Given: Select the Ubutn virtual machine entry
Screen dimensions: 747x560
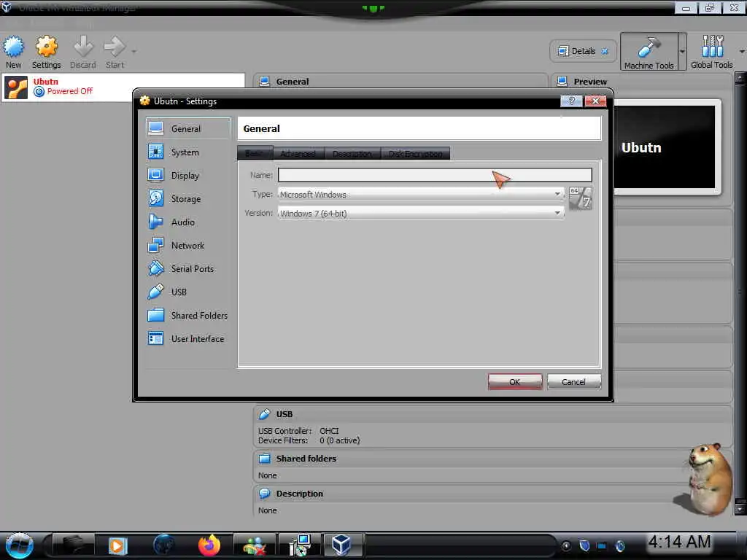Looking at the screenshot, I should [x=123, y=87].
